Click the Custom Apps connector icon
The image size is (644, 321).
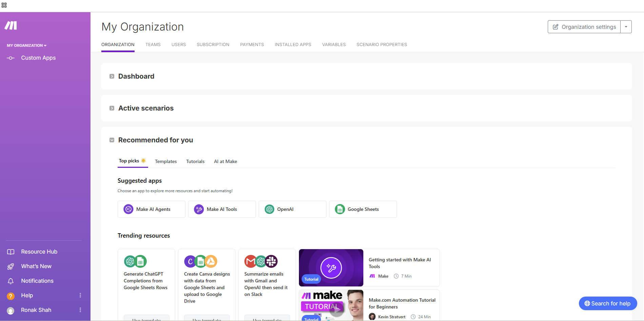coord(11,58)
